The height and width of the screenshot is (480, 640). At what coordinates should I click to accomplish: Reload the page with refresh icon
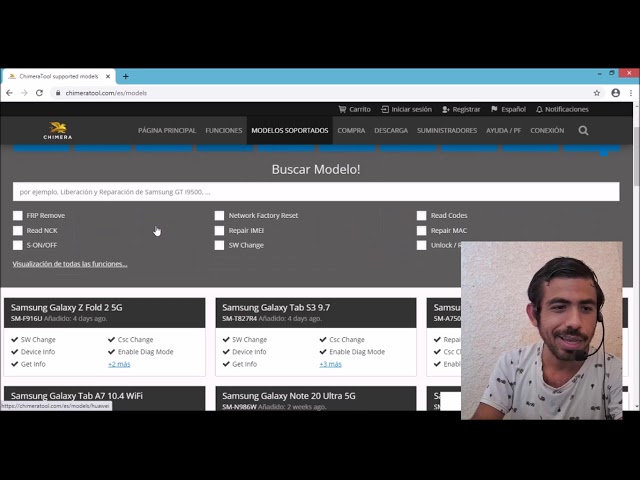(39, 93)
